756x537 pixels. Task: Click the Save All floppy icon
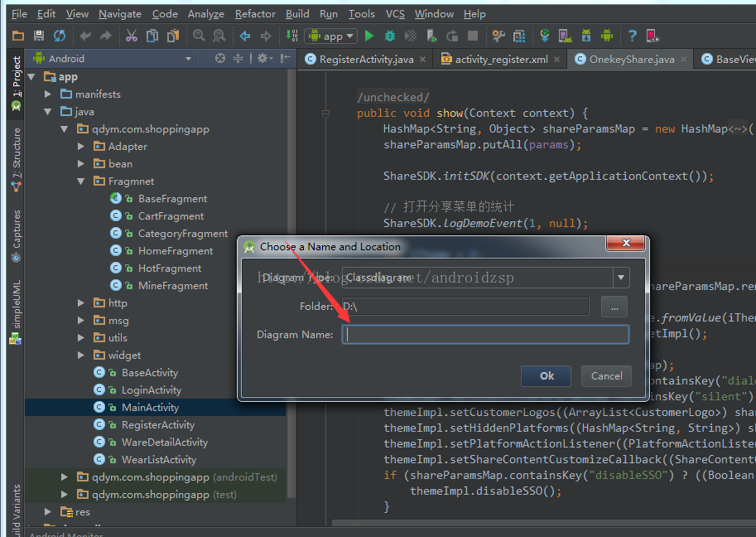click(x=39, y=36)
